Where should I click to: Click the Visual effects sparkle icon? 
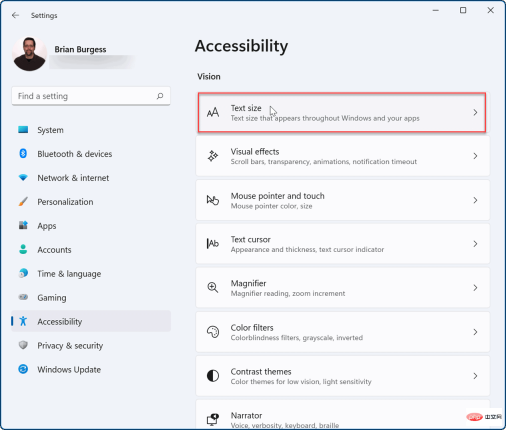coord(213,156)
